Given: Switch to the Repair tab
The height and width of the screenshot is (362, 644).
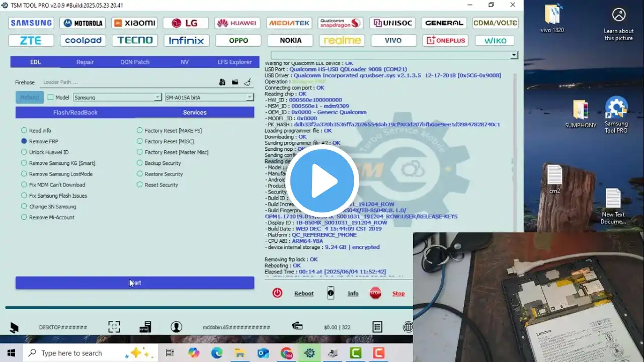Looking at the screenshot, I should [x=85, y=62].
